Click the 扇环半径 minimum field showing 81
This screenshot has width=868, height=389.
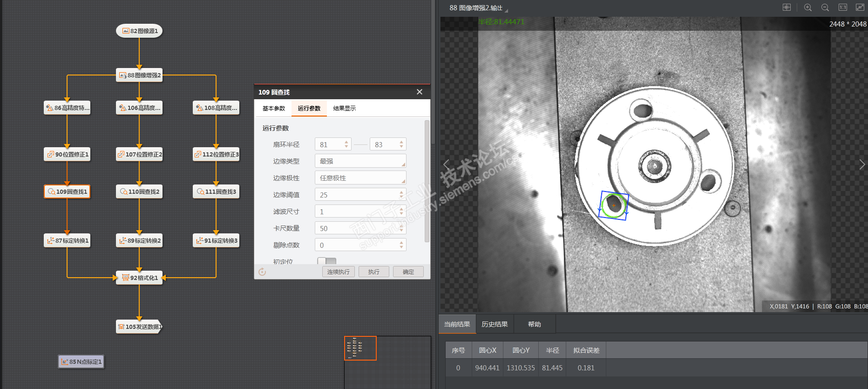tap(333, 144)
